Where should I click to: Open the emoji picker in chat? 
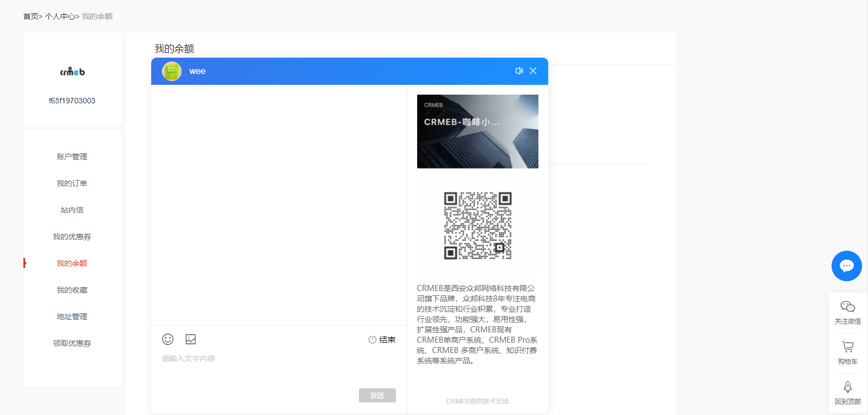168,339
